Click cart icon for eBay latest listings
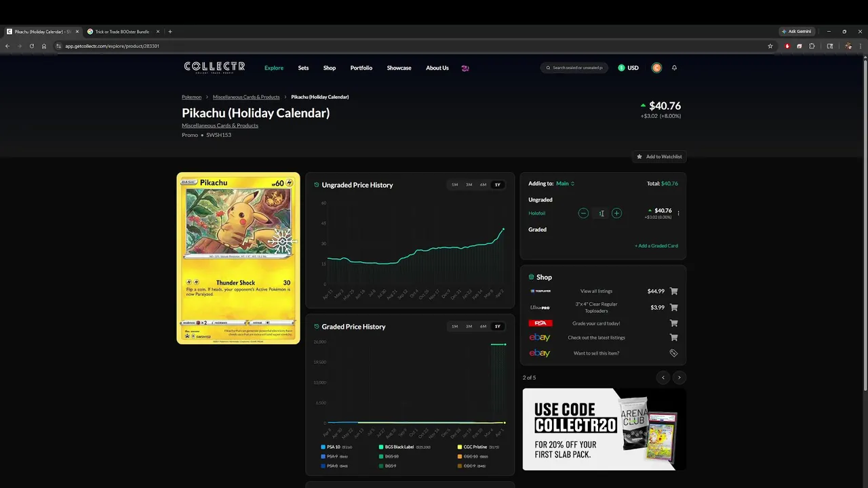Image resolution: width=868 pixels, height=488 pixels. 673,338
